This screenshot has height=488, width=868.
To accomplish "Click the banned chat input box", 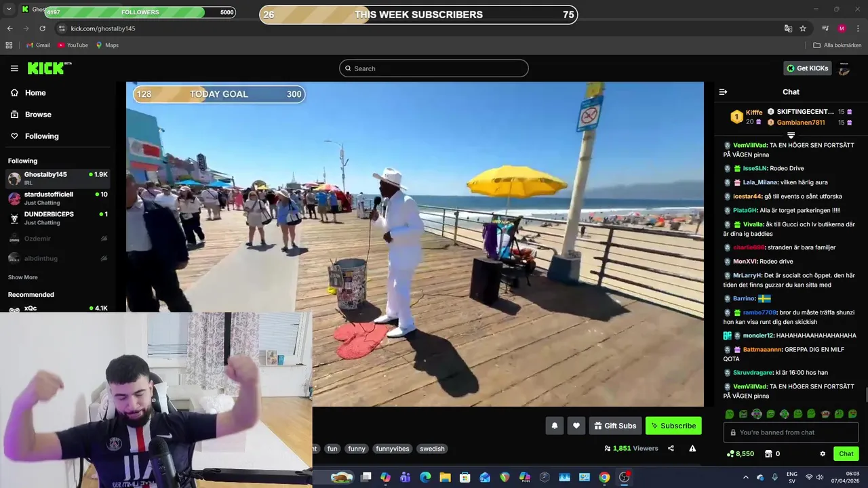I will coord(791,432).
